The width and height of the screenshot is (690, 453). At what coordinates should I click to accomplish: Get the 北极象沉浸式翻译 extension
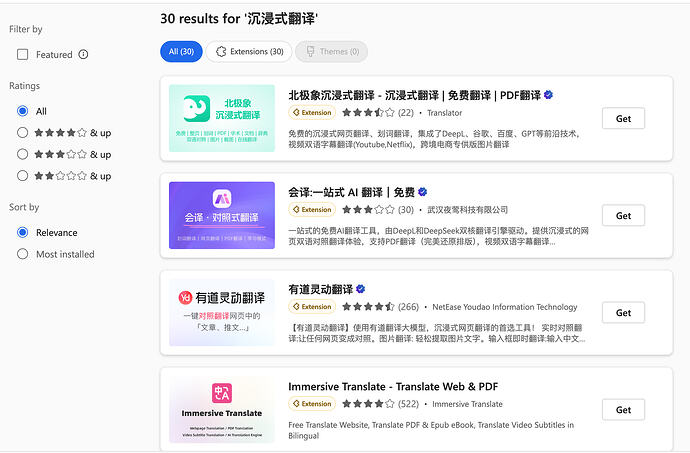click(x=623, y=119)
